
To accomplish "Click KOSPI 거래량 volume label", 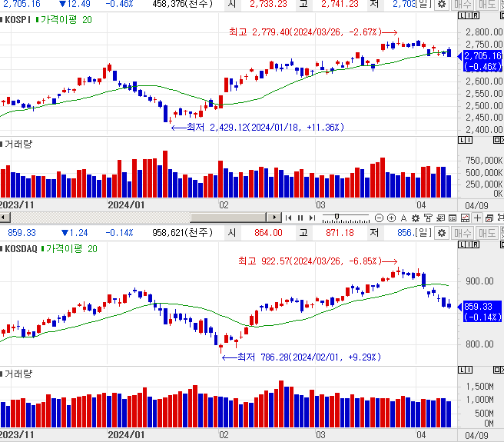I will 18,144.
